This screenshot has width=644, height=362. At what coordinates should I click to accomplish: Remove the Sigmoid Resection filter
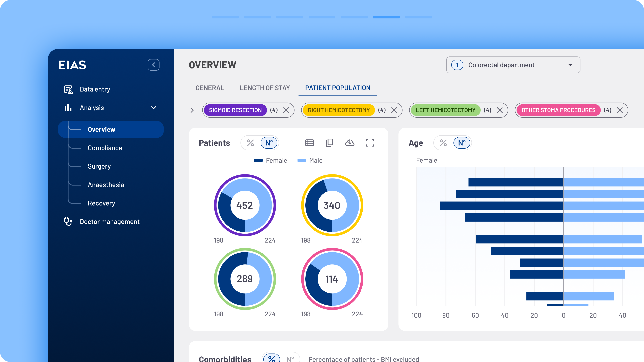point(286,110)
